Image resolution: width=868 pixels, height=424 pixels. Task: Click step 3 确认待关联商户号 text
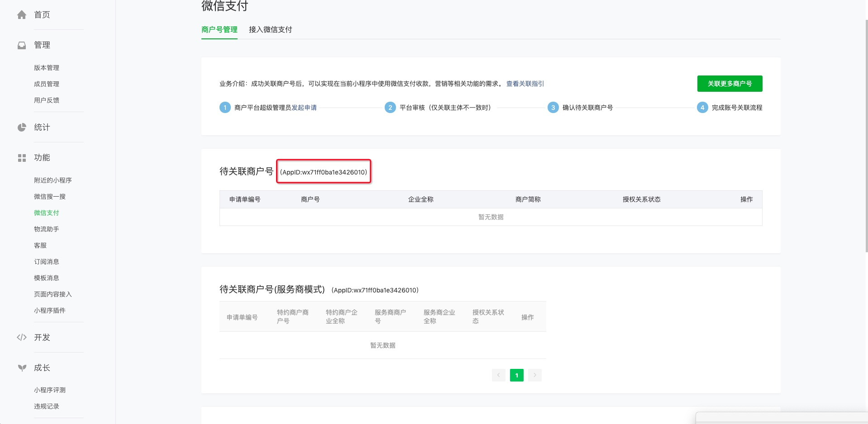(588, 108)
